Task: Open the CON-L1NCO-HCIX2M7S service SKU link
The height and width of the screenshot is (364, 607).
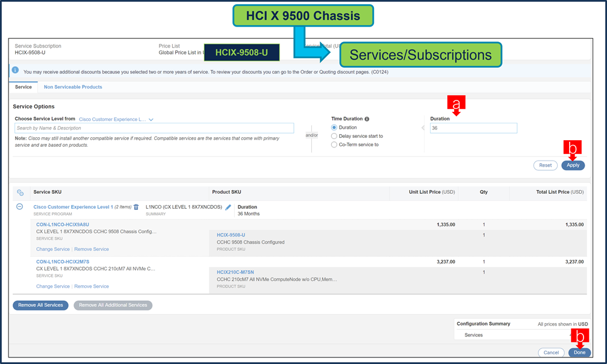Action: [63, 262]
